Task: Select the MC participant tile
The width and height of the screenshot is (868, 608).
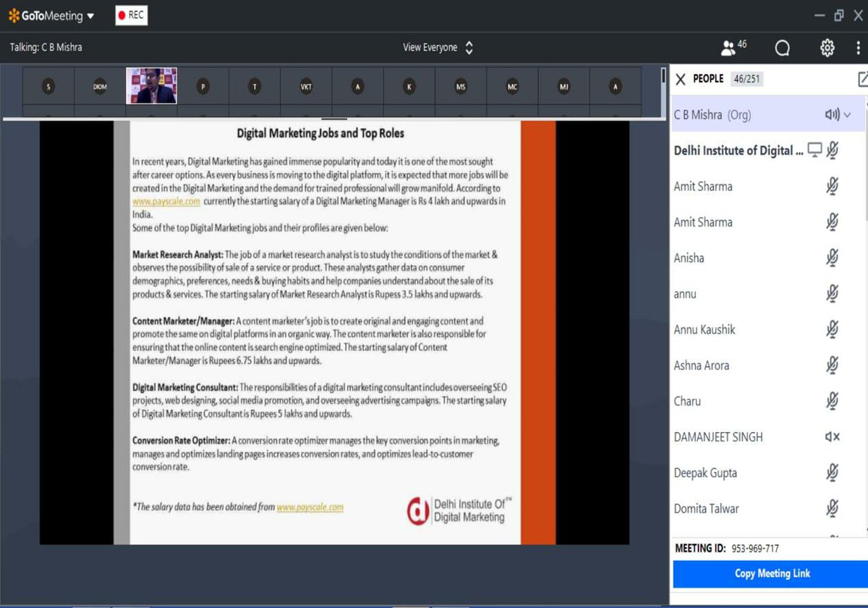Action: click(x=512, y=86)
